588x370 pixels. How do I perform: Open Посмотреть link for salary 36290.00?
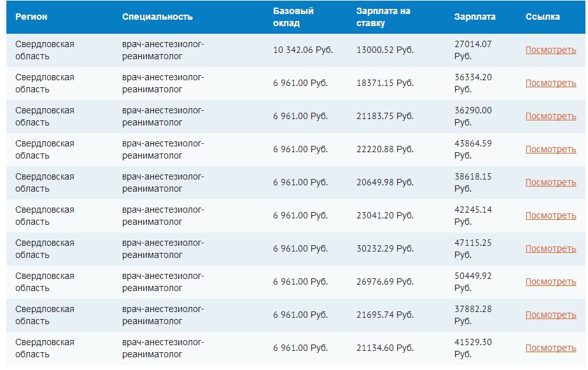click(x=550, y=116)
